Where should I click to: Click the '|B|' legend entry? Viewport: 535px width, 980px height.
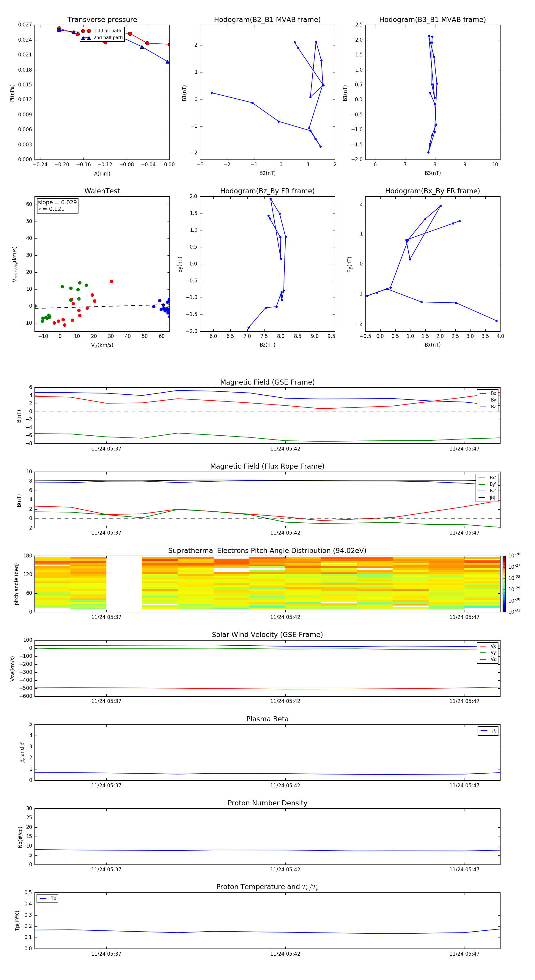click(487, 498)
